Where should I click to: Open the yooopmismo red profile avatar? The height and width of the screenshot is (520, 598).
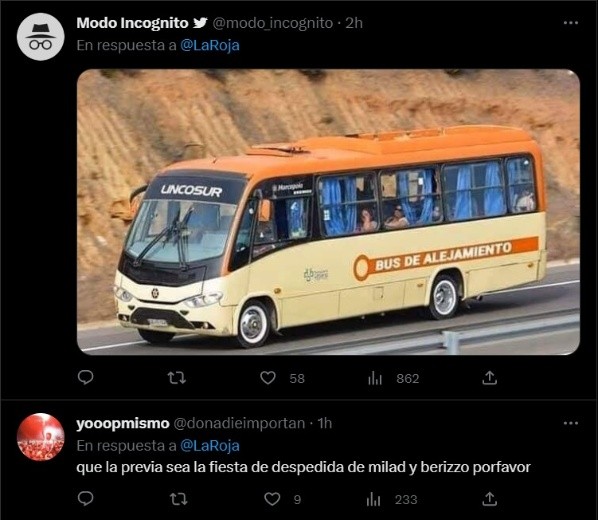[40, 437]
